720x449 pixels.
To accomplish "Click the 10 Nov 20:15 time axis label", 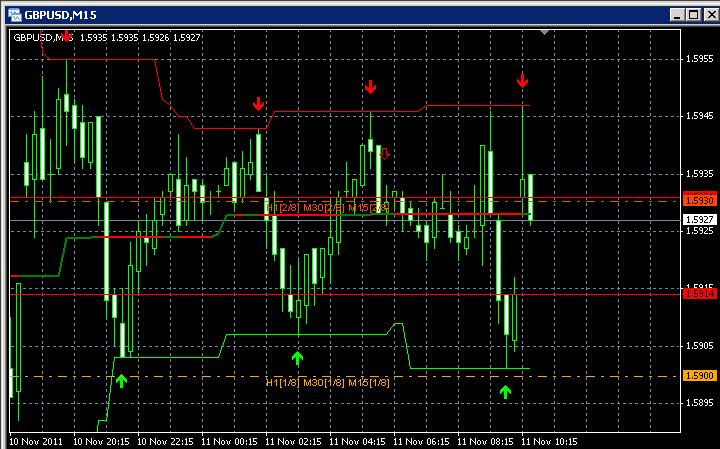I will point(101,442).
